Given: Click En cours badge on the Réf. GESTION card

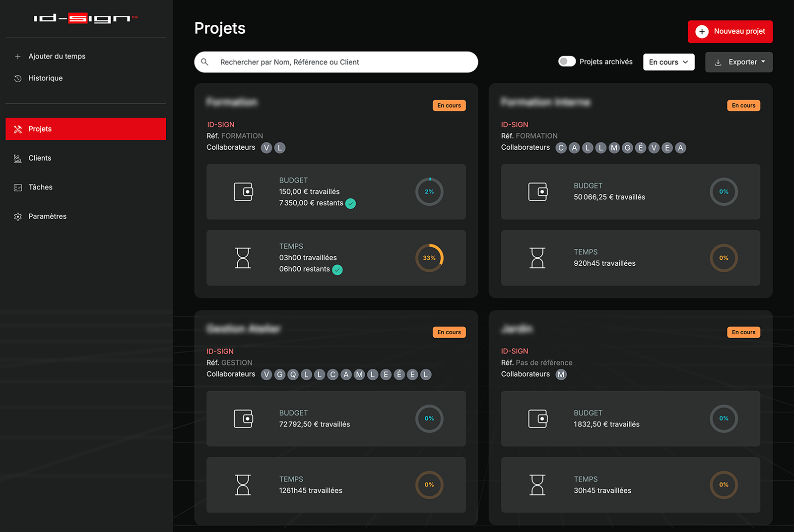Looking at the screenshot, I should [x=449, y=332].
